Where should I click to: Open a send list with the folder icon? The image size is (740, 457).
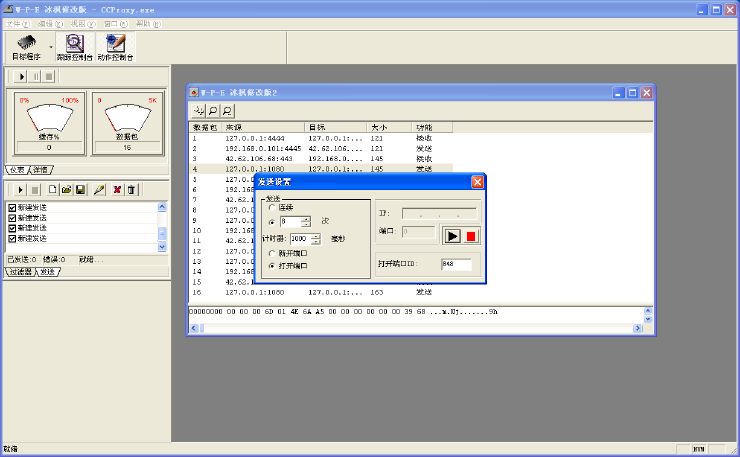pyautogui.click(x=67, y=190)
